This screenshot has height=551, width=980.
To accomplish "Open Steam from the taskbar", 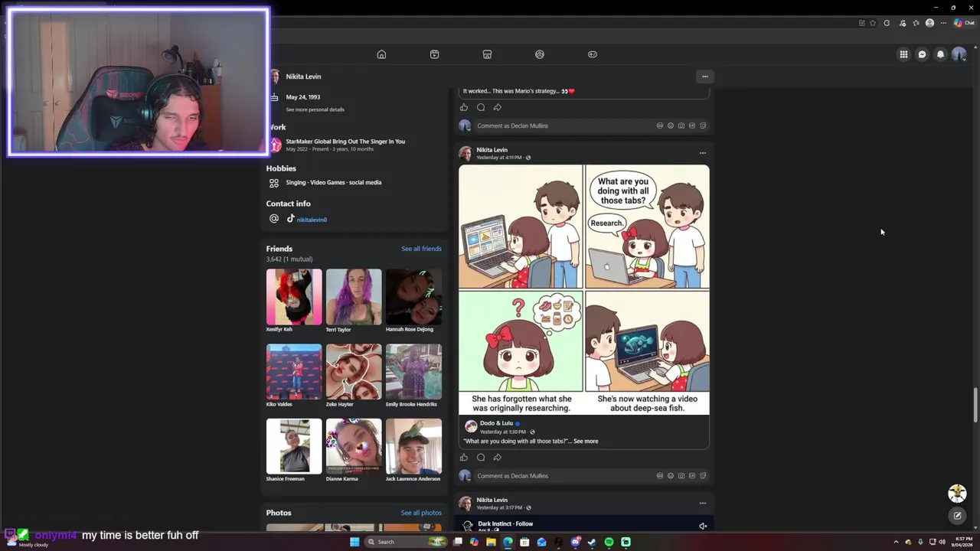I will tap(592, 542).
